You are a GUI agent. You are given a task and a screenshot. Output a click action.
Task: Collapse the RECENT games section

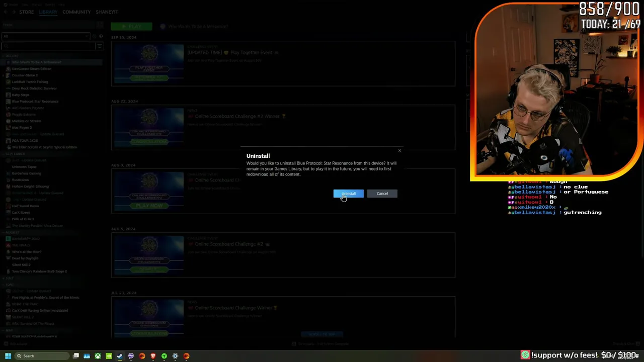(x=12, y=56)
